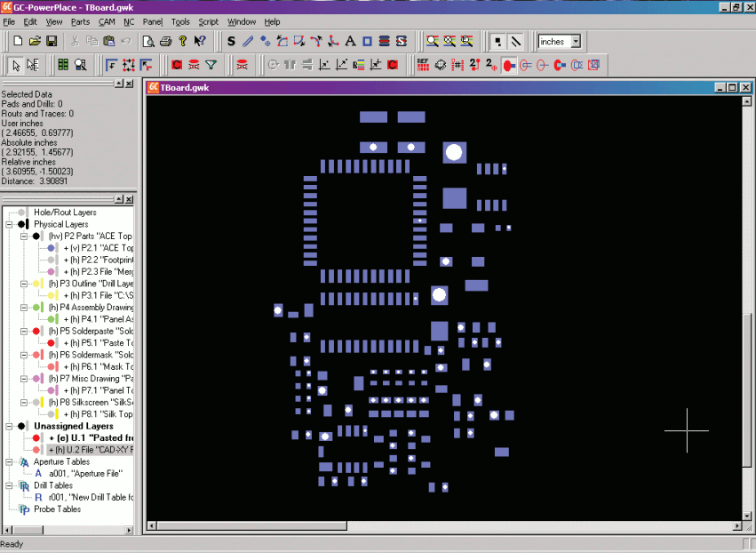Screen dimensions: 756x553
Task: Collapse the Drill Tables tree node
Action: click(9, 485)
